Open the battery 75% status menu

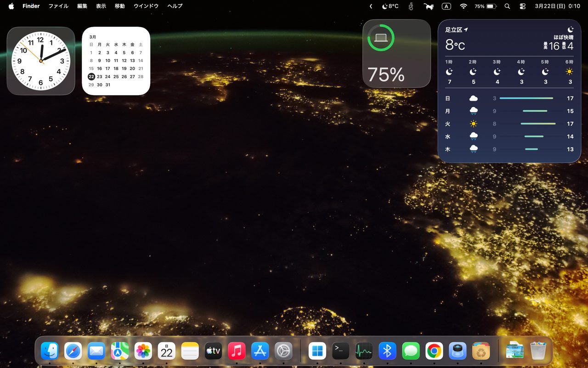[486, 6]
